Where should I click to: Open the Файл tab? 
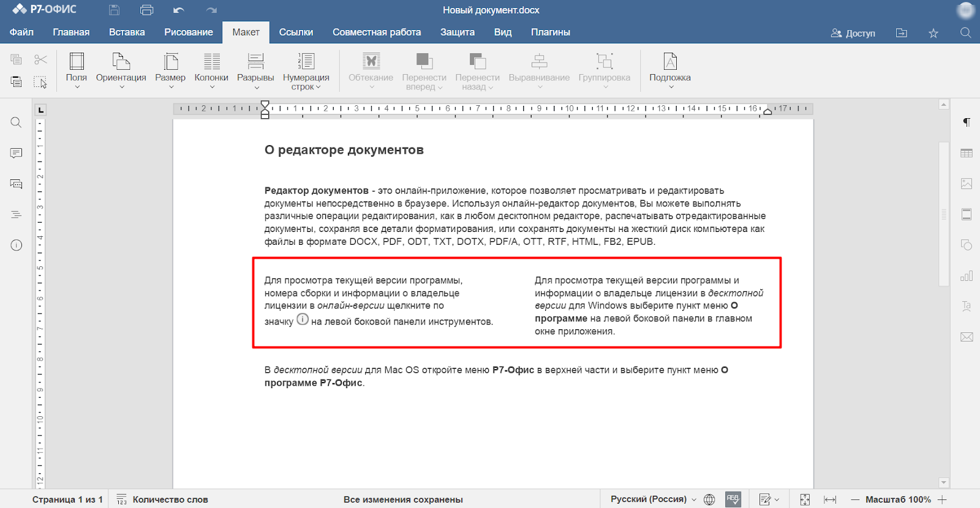point(21,32)
